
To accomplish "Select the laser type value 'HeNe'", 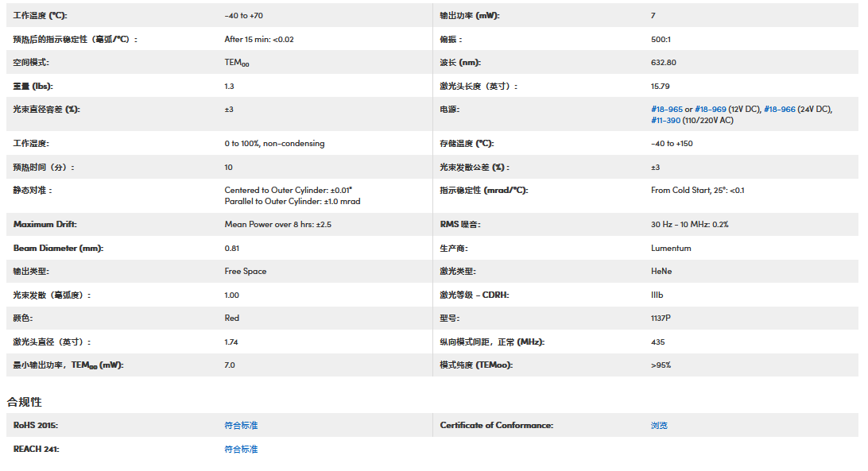I will 661,272.
